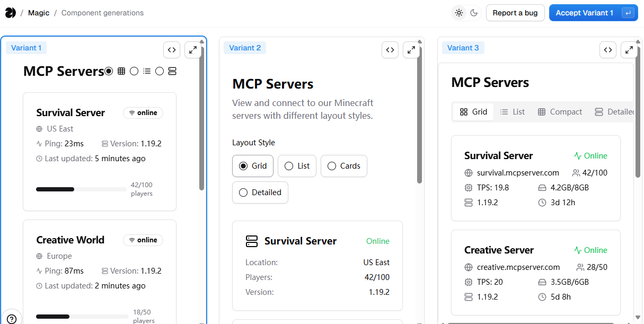Click the users icon beside 42/100 in Variant 3
Screen dimensions: 644x324
[x=576, y=173]
